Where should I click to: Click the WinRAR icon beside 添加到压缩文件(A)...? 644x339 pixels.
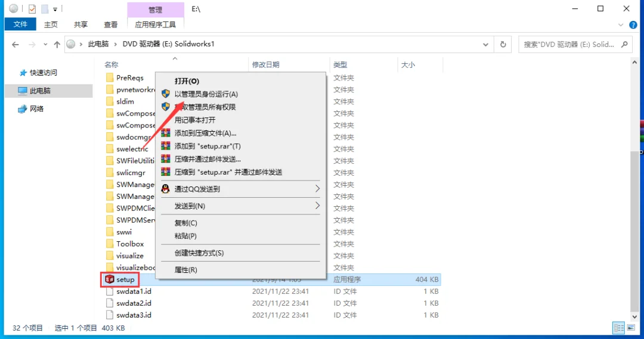tap(166, 133)
